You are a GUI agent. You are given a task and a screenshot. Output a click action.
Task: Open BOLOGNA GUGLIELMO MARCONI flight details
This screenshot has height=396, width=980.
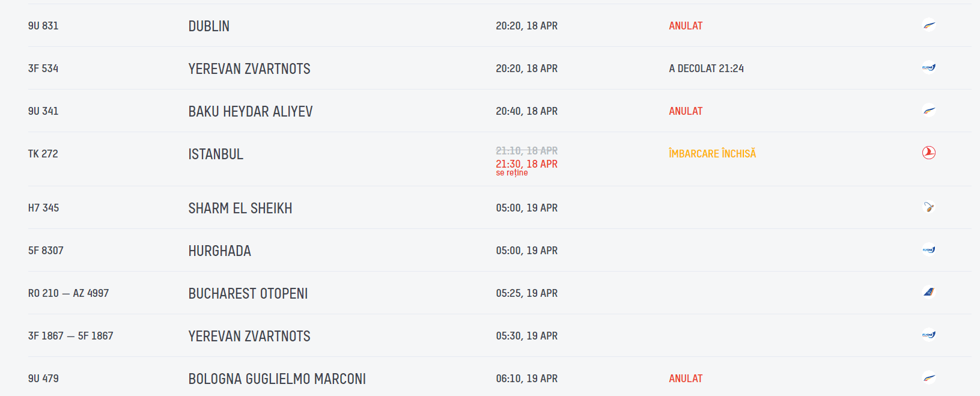277,379
